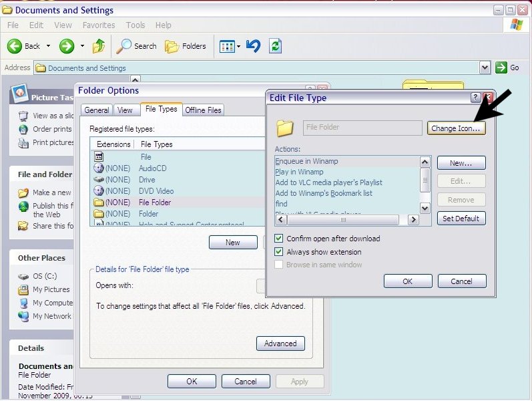
Task: Click the Actions list scroll up arrow
Action: tap(425, 162)
